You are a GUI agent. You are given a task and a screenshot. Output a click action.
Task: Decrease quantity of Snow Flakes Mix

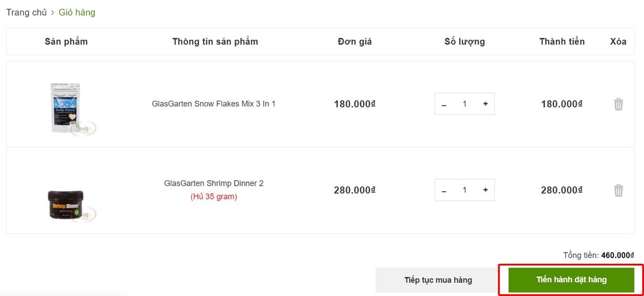coord(444,104)
